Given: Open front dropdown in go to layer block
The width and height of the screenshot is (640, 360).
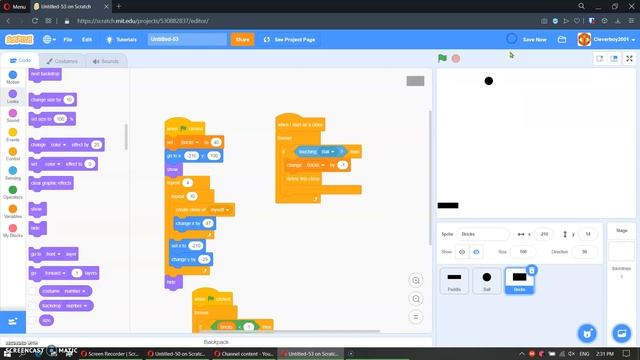Looking at the screenshot, I should click(53, 254).
